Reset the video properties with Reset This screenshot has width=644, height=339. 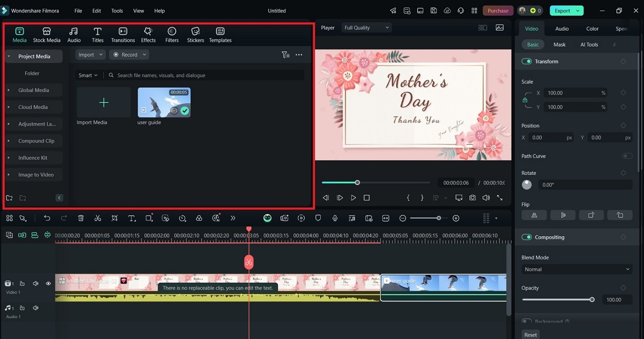[530, 335]
